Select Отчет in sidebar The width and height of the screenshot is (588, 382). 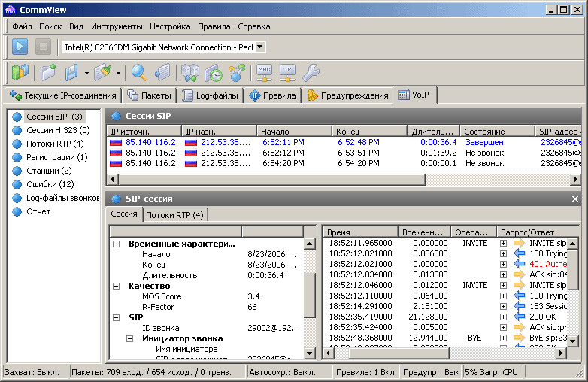tap(38, 211)
